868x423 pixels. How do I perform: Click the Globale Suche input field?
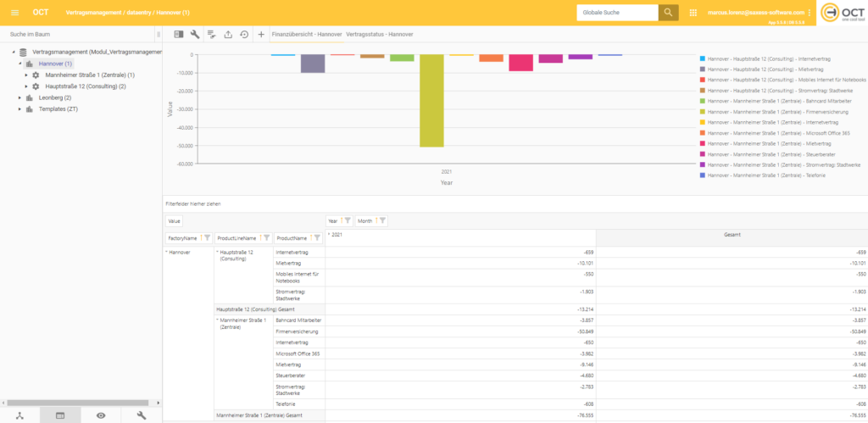pos(617,13)
